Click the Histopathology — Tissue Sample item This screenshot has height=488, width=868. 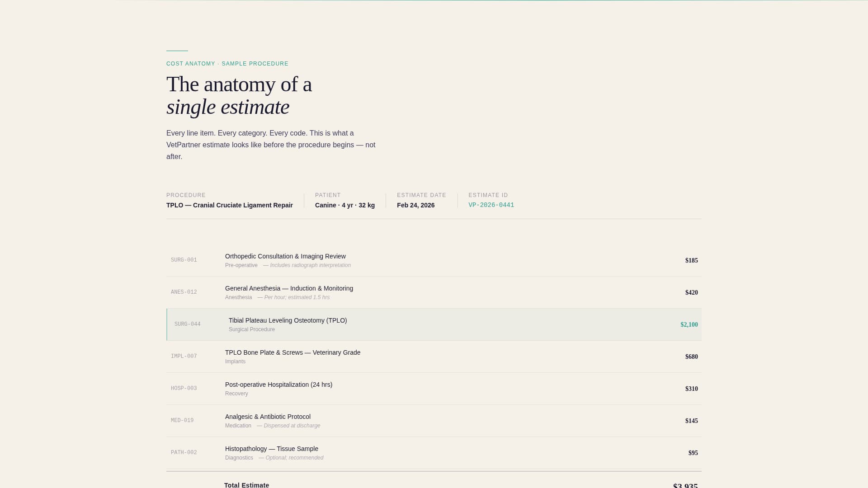click(x=272, y=449)
